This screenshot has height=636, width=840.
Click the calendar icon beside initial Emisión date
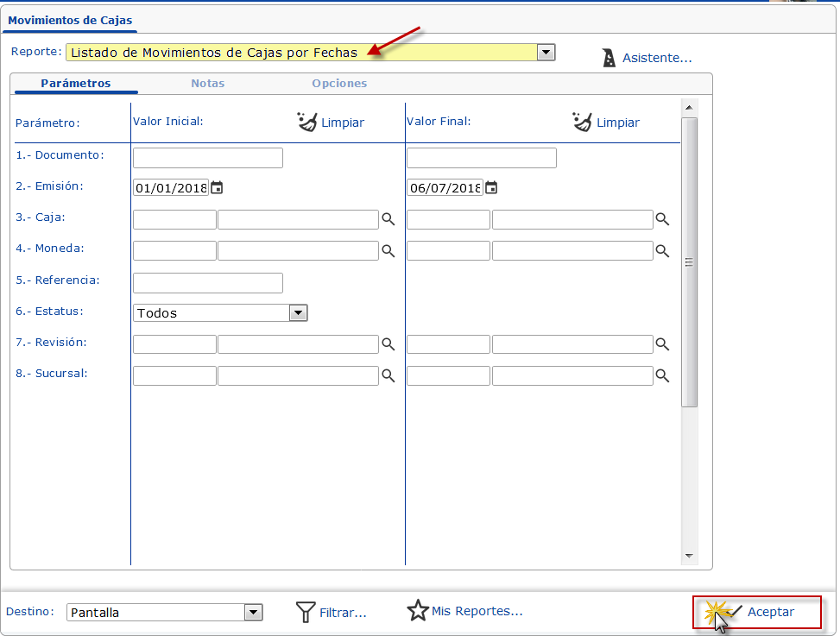(x=217, y=187)
